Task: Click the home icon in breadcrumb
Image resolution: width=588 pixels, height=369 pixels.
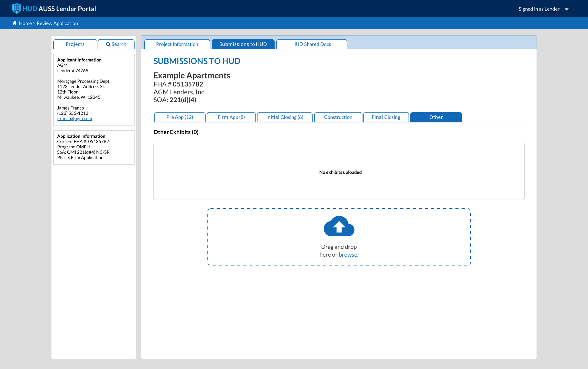Action: [x=15, y=23]
